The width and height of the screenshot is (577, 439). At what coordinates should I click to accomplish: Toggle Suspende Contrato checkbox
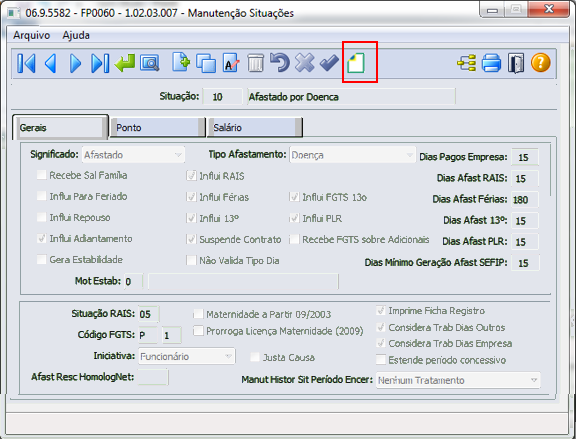tap(191, 239)
